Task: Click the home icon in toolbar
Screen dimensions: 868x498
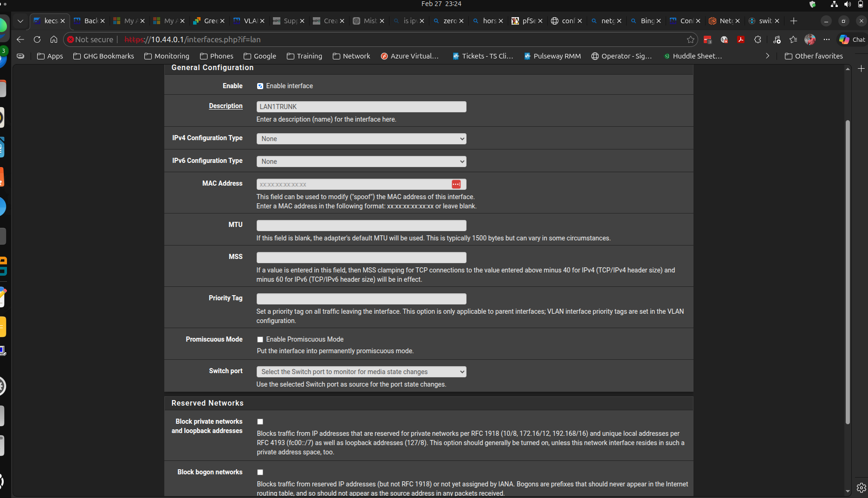Action: coord(54,39)
